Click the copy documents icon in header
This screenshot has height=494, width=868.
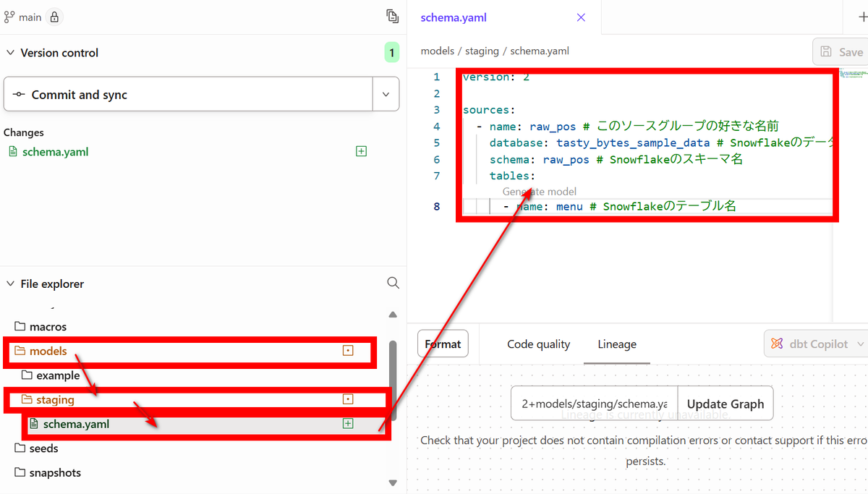pos(392,16)
